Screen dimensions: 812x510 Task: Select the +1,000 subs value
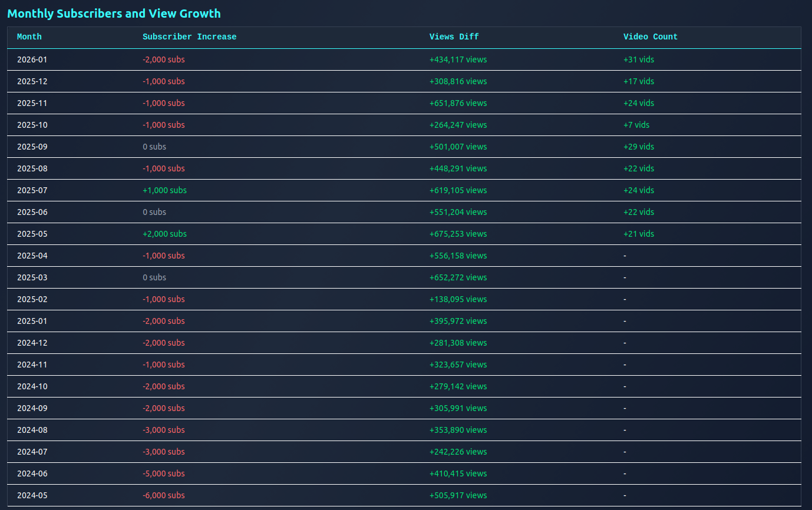point(164,190)
